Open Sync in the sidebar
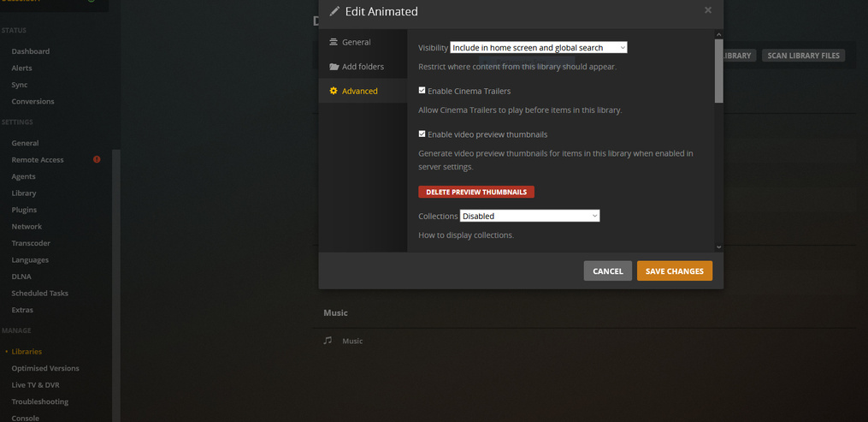The image size is (868, 422). tap(20, 85)
